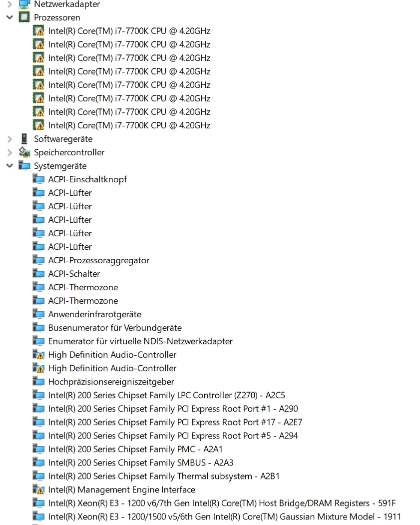The image size is (420, 525).
Task: Select the Prozessoren category label
Action: [57, 17]
